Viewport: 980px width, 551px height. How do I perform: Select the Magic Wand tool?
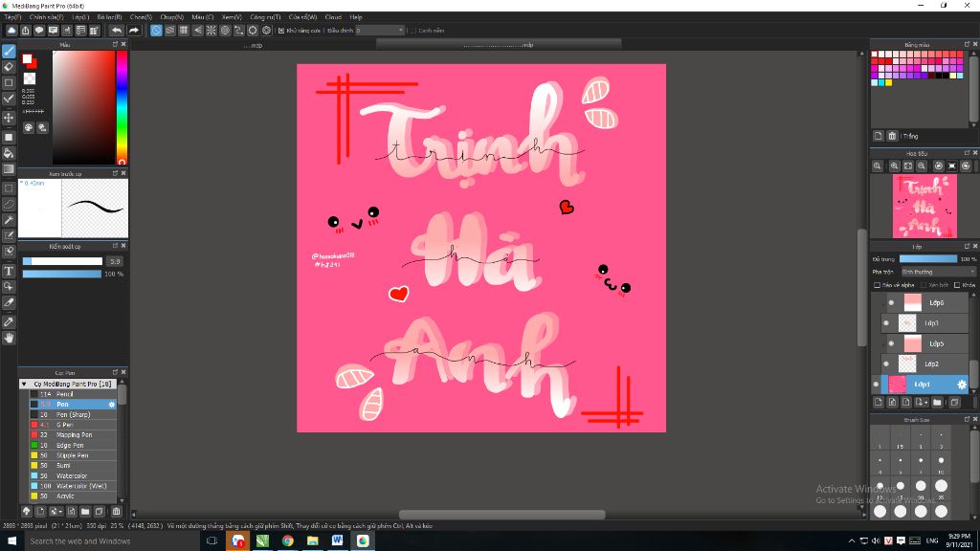click(9, 220)
